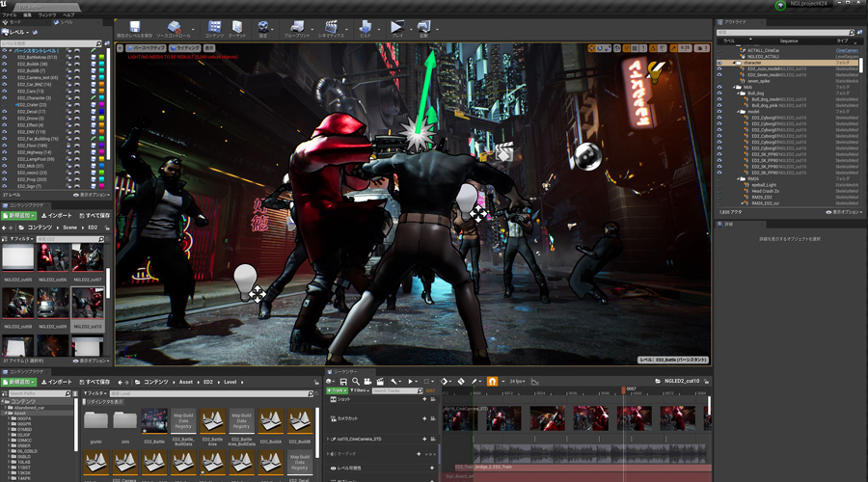868x482 pixels.
Task: Collapse the RM26 folder in Outliner
Action: [x=739, y=178]
